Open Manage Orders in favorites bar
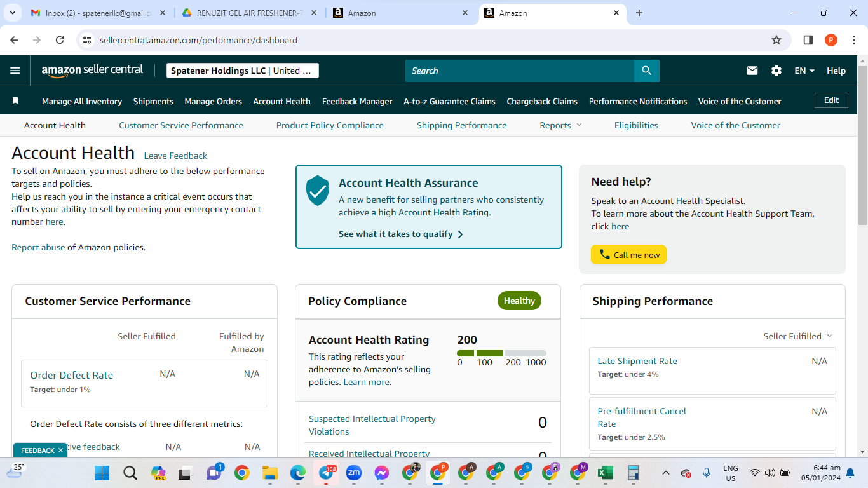This screenshot has height=488, width=868. [214, 101]
